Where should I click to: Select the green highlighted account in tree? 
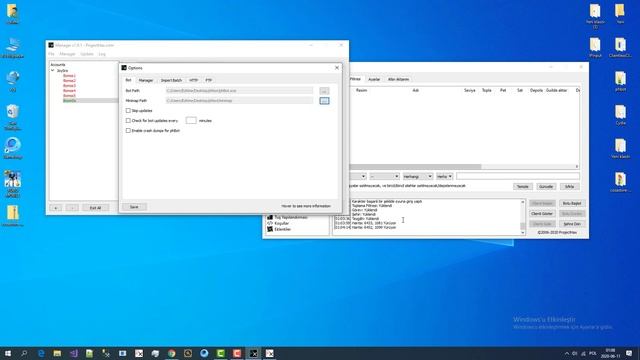click(x=69, y=100)
